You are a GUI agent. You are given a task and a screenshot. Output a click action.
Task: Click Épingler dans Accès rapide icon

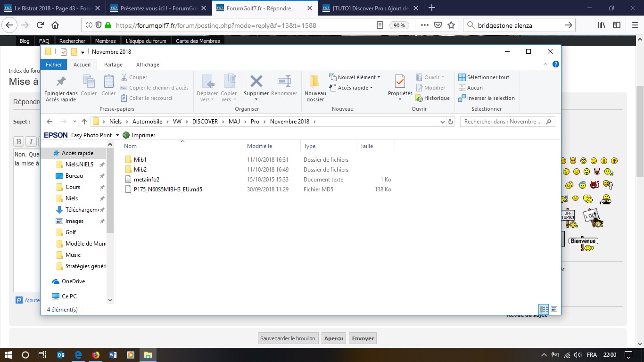[61, 81]
